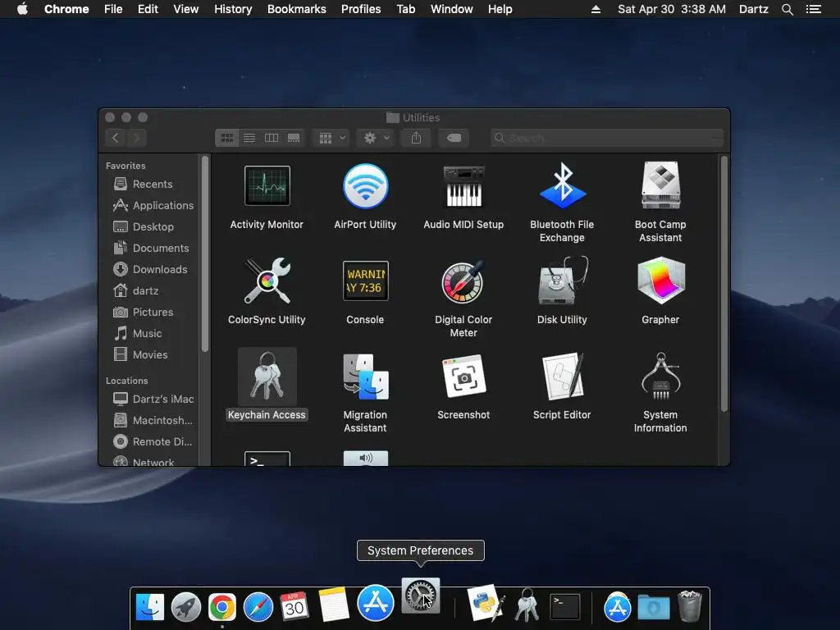The image size is (840, 630).
Task: Open the Window menu
Action: [452, 9]
